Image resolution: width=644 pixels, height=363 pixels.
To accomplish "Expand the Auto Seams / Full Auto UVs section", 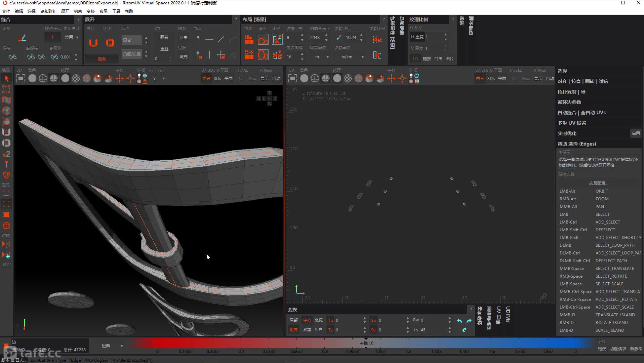I will [581, 113].
